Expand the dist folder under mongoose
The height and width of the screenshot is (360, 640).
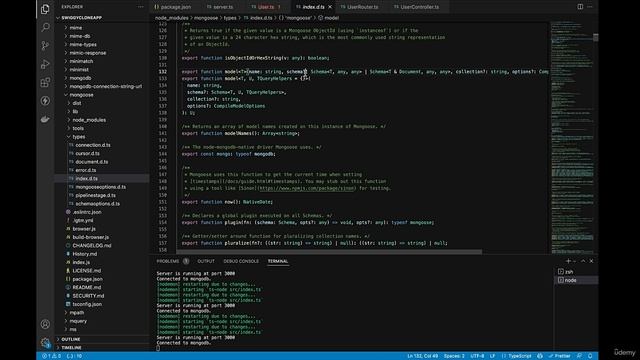[x=77, y=103]
